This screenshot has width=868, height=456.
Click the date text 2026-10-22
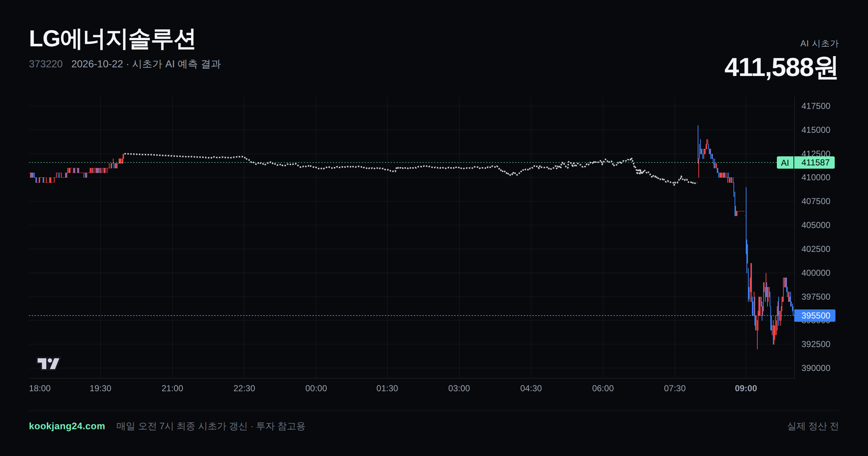point(97,64)
